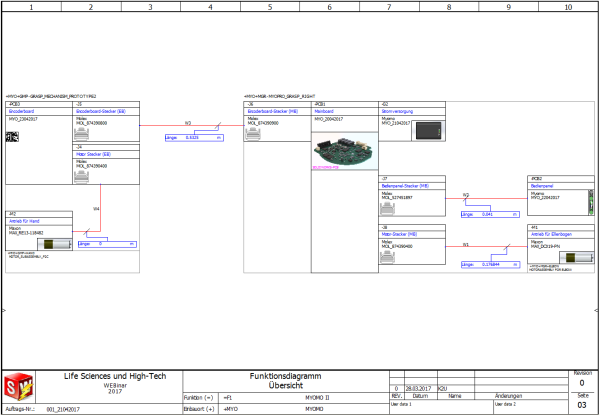Click the Encoderboard block title
The image size is (600, 415).
tap(21, 111)
